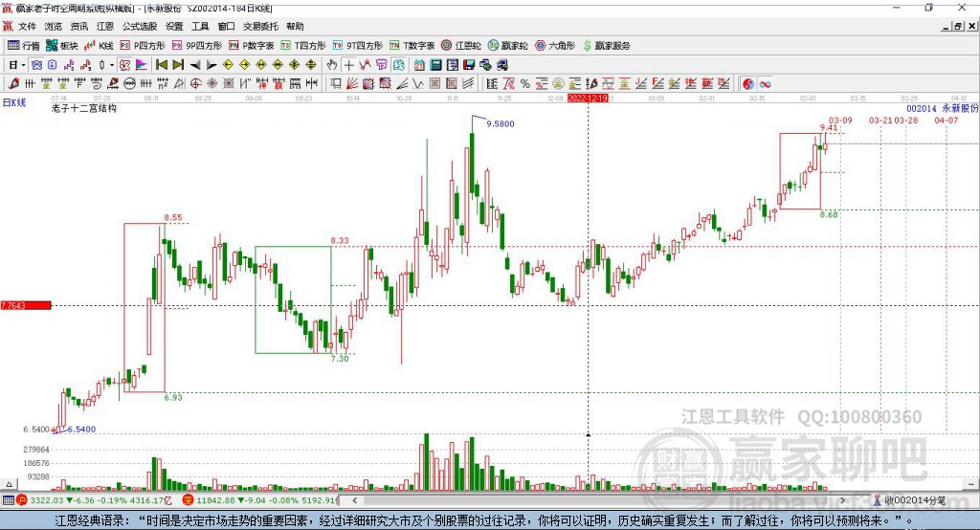980x530 pixels.
Task: Click the 老子十二宫结构 label
Action: click(84, 108)
